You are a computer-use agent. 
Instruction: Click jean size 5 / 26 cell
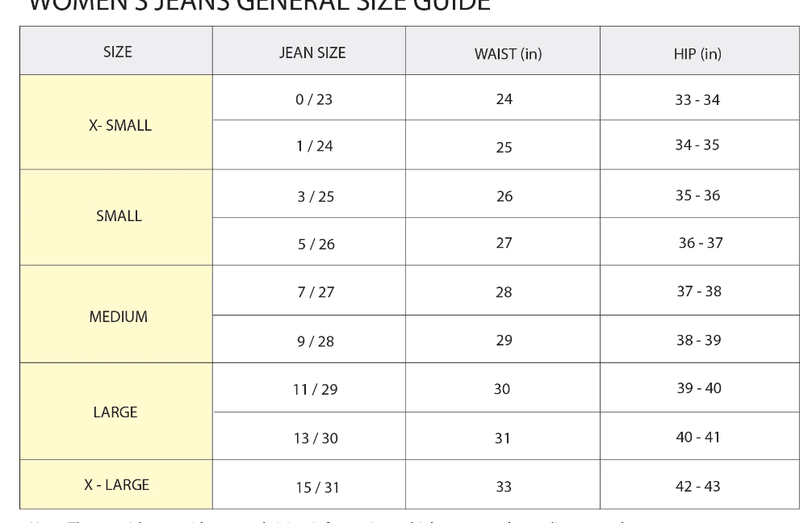pos(316,244)
